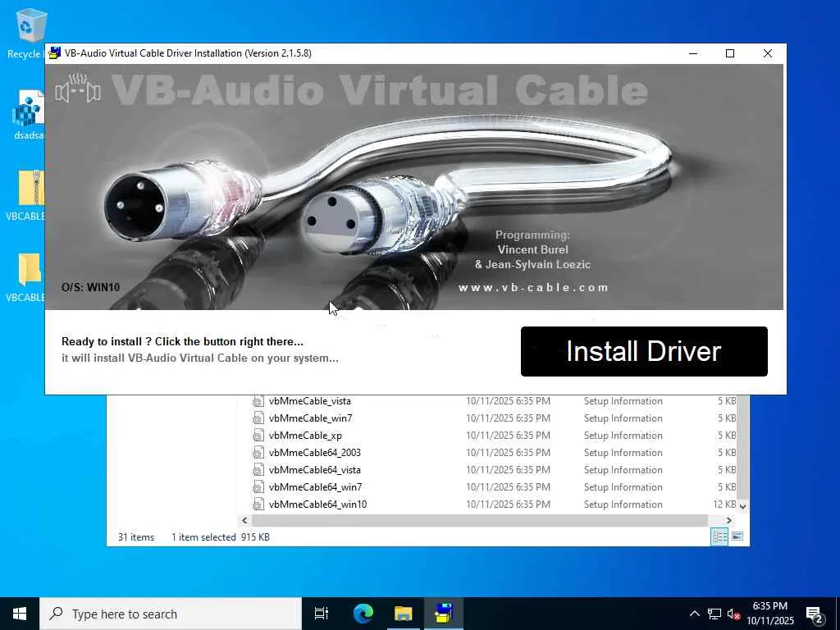Image resolution: width=840 pixels, height=630 pixels.
Task: Click the date cell of vbMmeCable64_2003
Action: (x=508, y=453)
